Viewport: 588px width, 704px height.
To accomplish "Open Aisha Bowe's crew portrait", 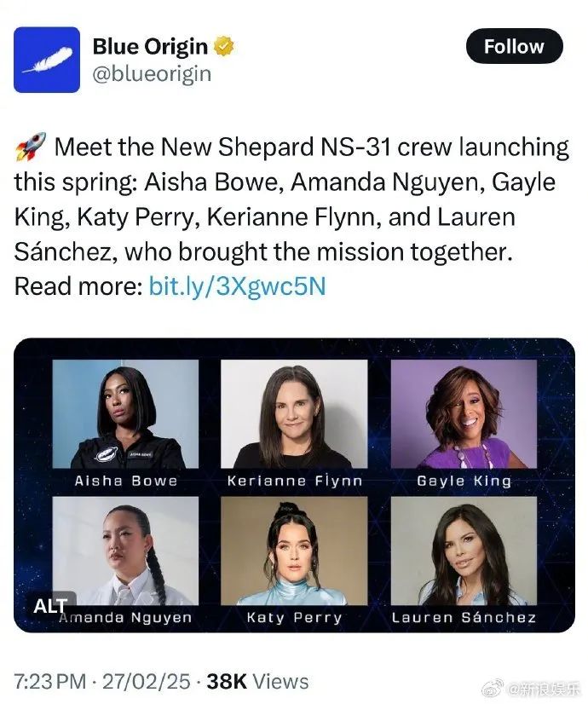I will pyautogui.click(x=125, y=414).
